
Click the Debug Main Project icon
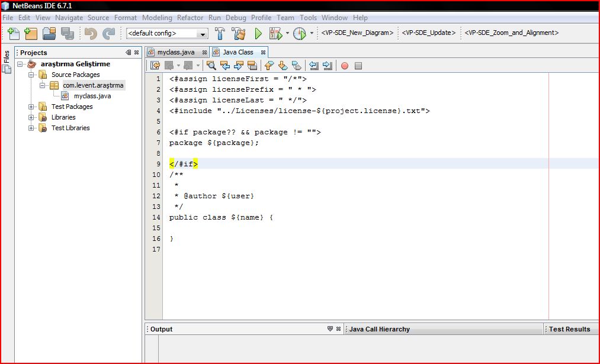(x=275, y=33)
